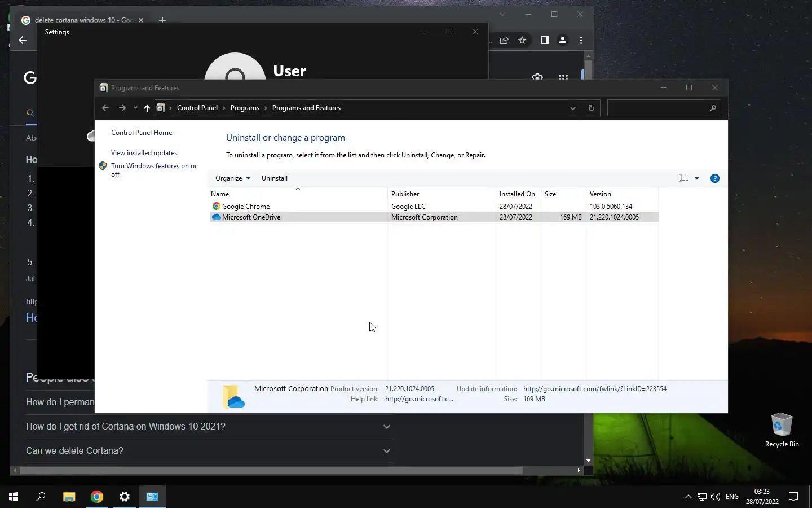Select Recycle Bin on desktop
This screenshot has height=508, width=812.
[x=782, y=430]
